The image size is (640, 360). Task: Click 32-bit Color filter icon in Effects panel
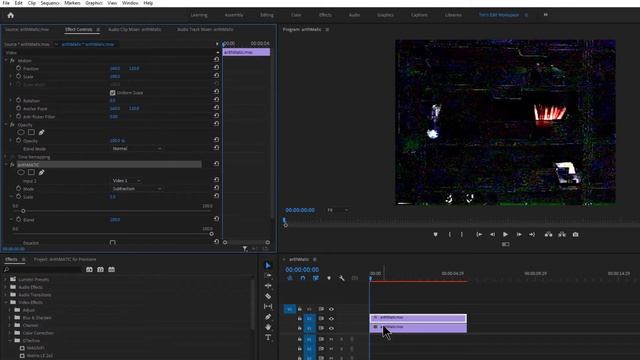[x=100, y=269]
